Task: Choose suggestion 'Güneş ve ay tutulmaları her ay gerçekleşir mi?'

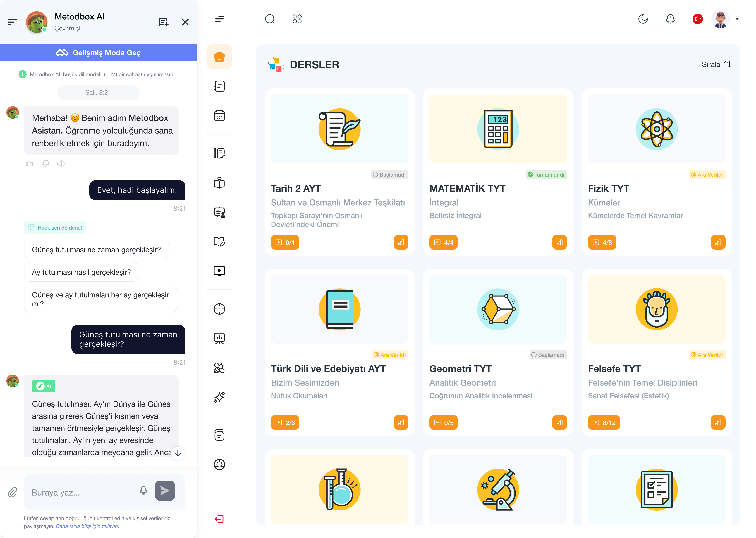Action: [100, 299]
